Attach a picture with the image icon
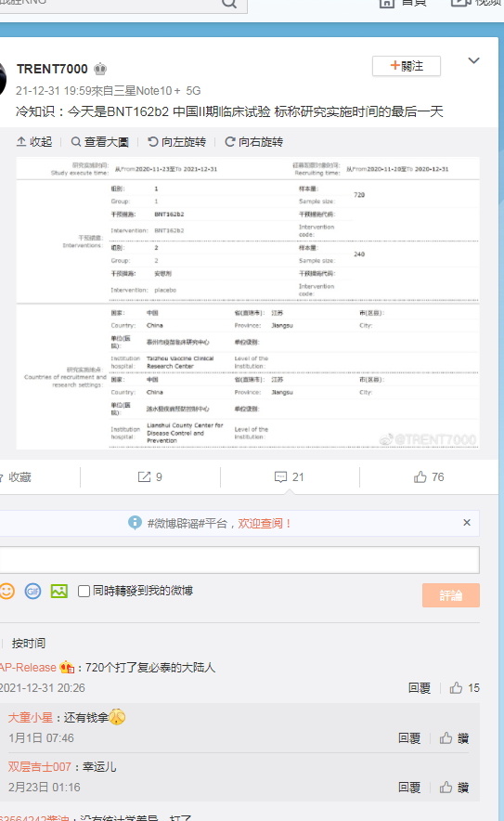Screen dimensions: 504x821 coord(59,592)
